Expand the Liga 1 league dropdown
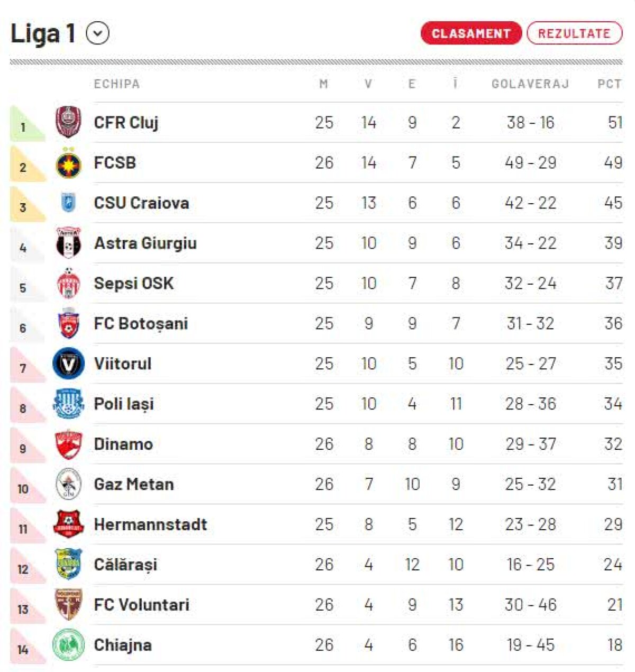This screenshot has height=672, width=635. tap(97, 33)
